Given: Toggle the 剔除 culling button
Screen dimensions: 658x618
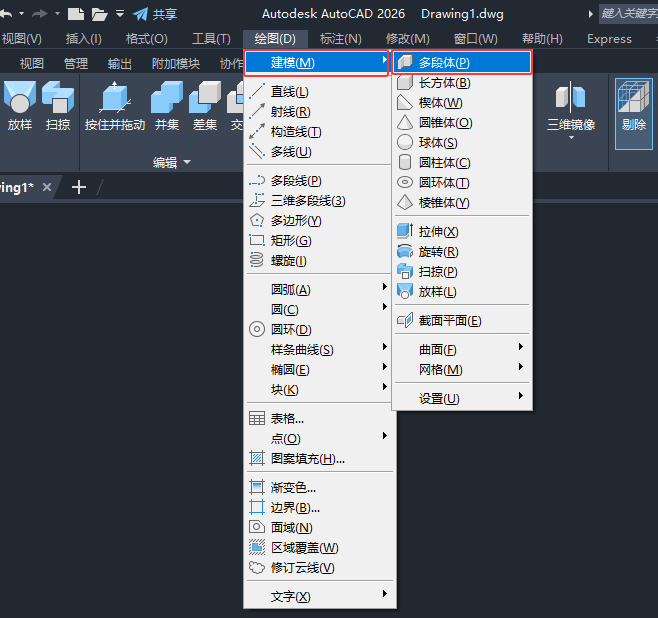Looking at the screenshot, I should 634,114.
